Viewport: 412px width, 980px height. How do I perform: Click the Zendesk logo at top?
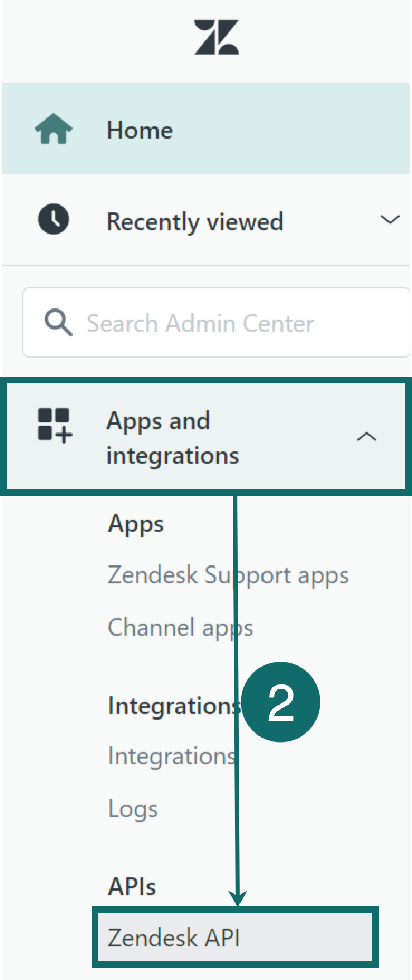[217, 37]
